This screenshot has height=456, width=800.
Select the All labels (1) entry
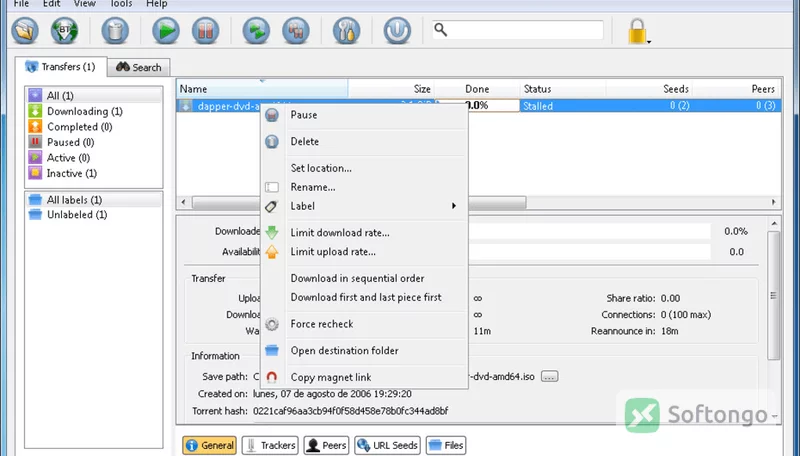(94, 200)
